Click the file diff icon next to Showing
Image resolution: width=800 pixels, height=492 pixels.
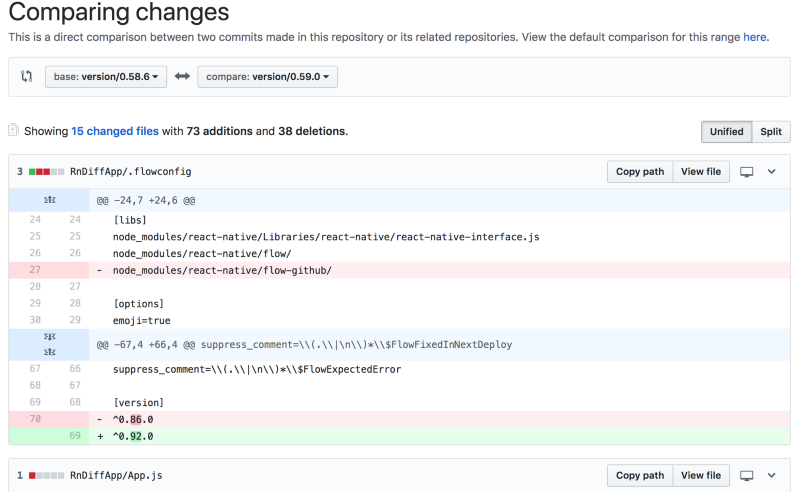pyautogui.click(x=14, y=130)
